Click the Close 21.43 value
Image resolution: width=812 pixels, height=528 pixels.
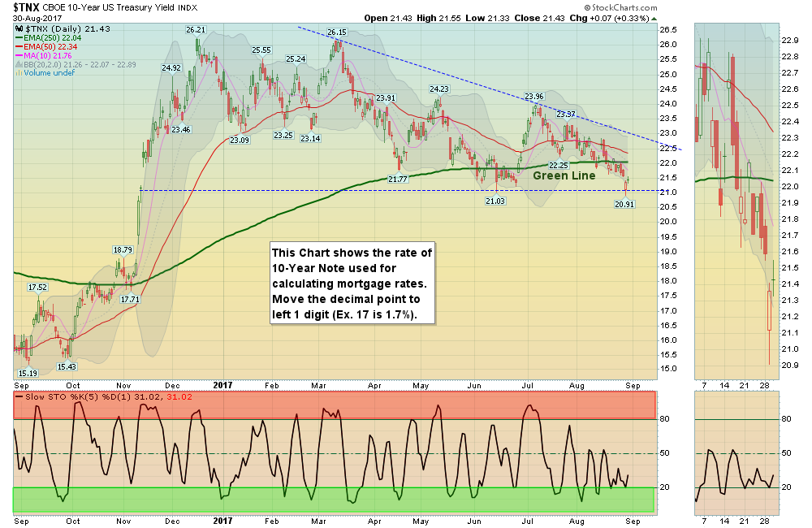(539, 18)
